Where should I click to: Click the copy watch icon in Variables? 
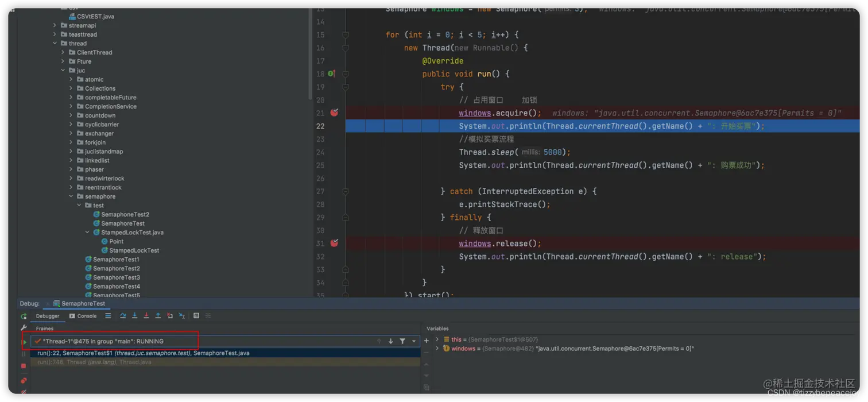pos(427,388)
